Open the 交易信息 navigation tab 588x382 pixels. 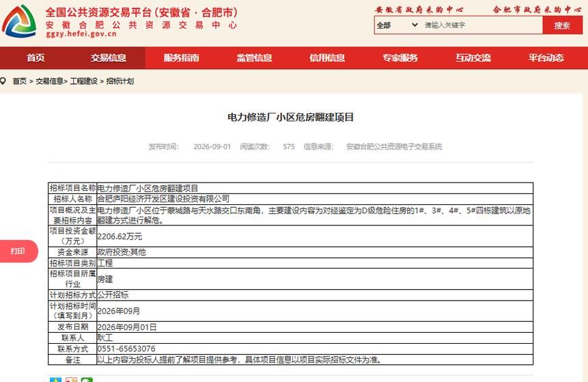109,58
